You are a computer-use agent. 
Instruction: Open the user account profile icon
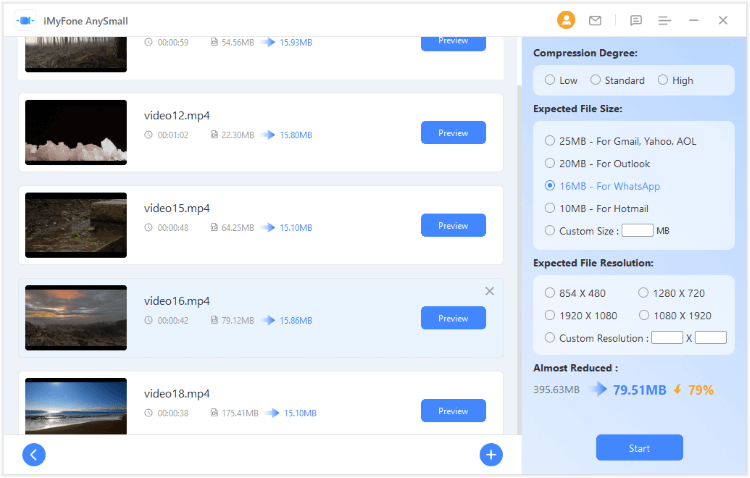(x=566, y=20)
